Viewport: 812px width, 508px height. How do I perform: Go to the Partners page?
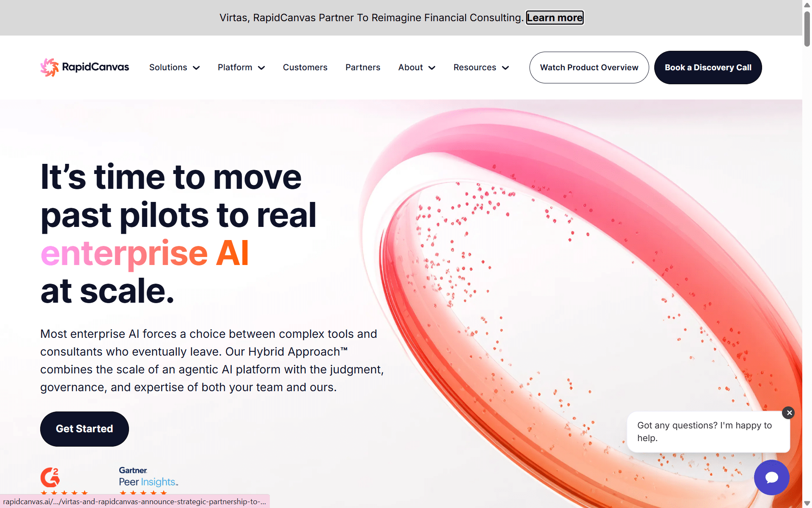click(x=363, y=67)
